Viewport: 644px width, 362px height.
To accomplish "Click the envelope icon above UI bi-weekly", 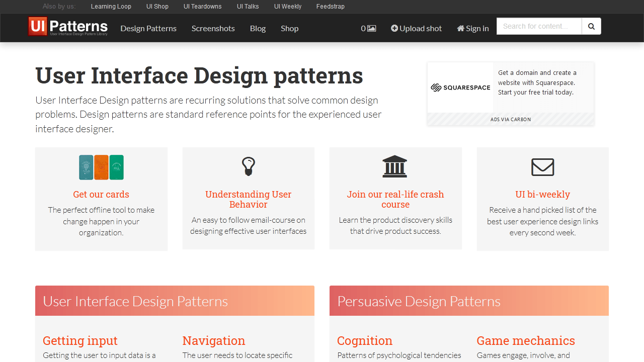I will (542, 167).
